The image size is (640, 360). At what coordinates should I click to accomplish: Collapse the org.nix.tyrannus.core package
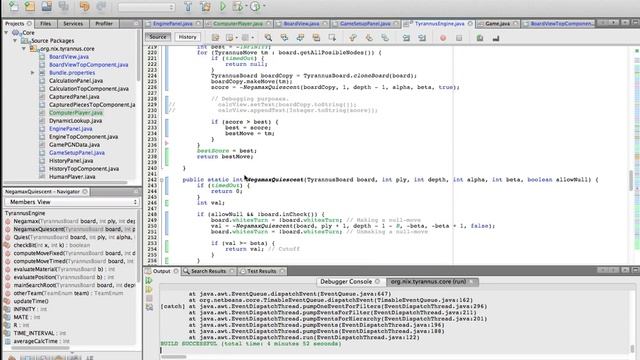coord(24,49)
